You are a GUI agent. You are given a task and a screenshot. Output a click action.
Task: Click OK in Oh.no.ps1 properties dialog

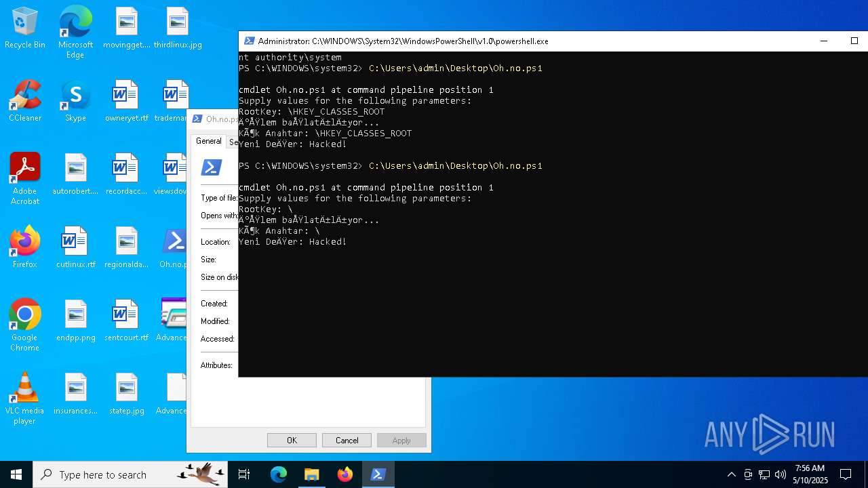tap(292, 441)
